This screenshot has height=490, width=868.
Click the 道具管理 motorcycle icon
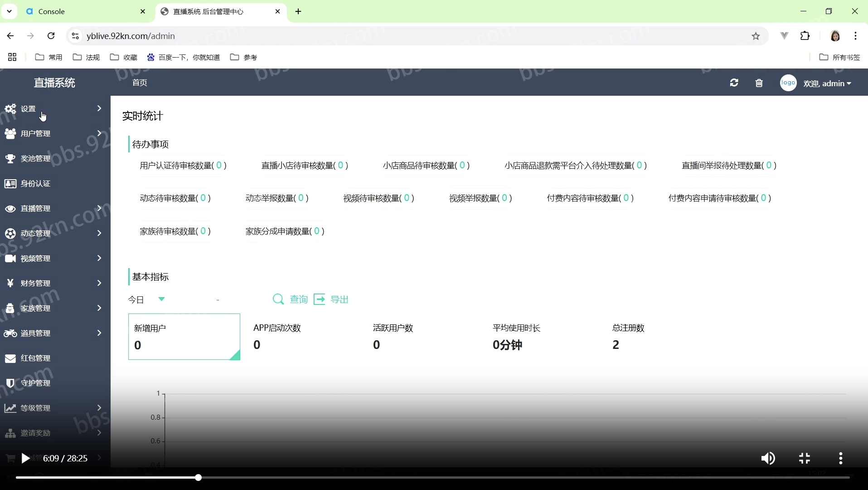click(10, 333)
